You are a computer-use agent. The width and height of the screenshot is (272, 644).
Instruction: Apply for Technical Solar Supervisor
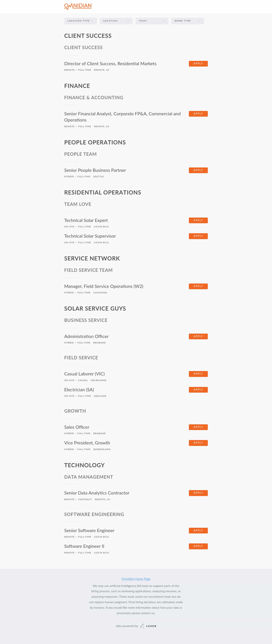(x=198, y=236)
